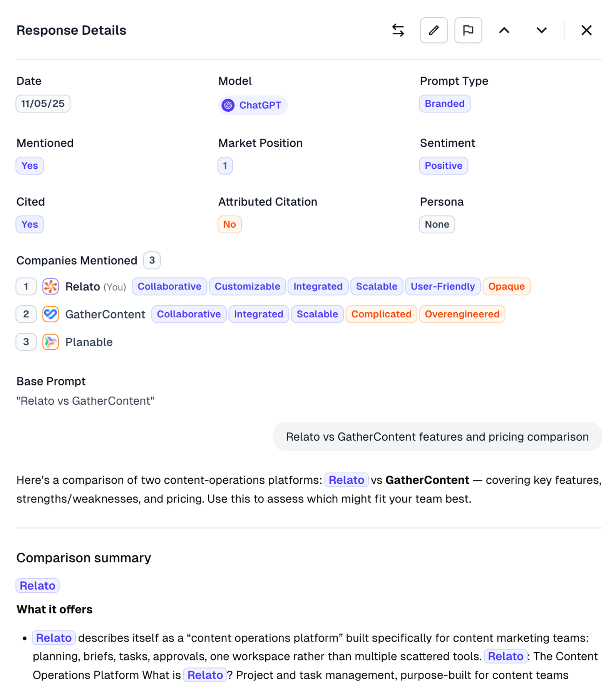
Task: Click the compare responses swap icon
Action: [x=398, y=30]
